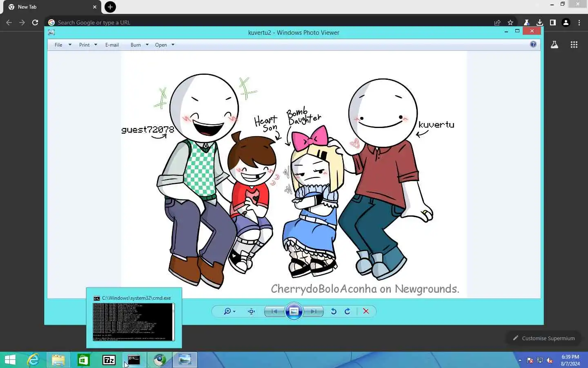The width and height of the screenshot is (588, 368).
Task: Open the Photo Viewer help icon
Action: click(x=533, y=45)
